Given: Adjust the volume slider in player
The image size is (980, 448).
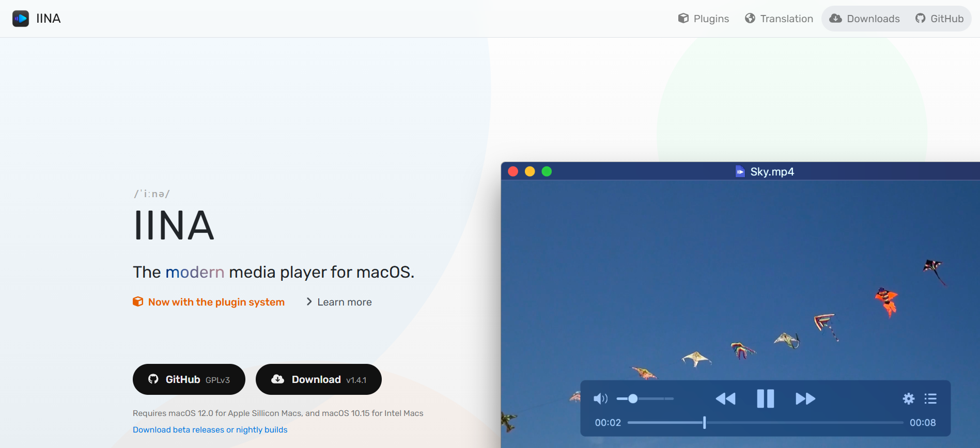Looking at the screenshot, I should tap(645, 398).
